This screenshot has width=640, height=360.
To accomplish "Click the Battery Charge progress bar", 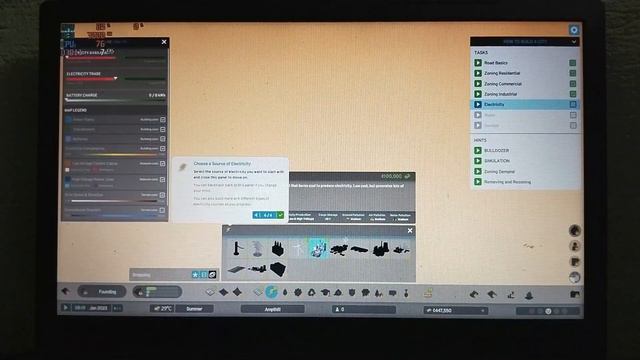I will tap(116, 100).
